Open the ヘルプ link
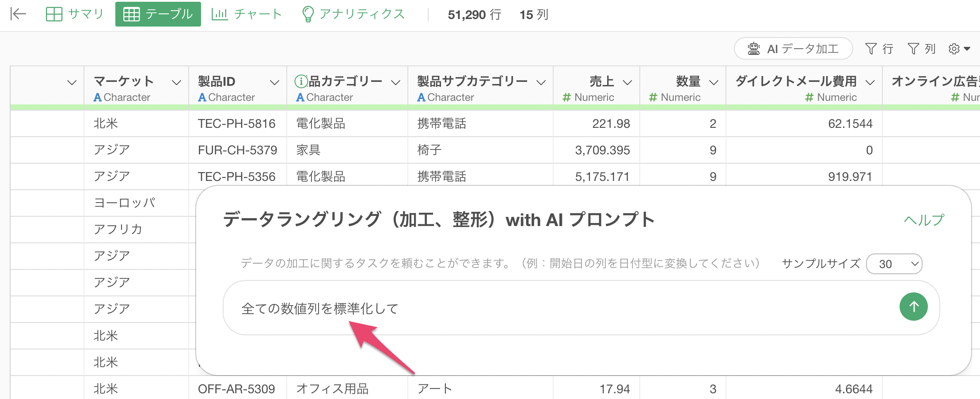Screen dimensions: 980x399 coord(924,220)
